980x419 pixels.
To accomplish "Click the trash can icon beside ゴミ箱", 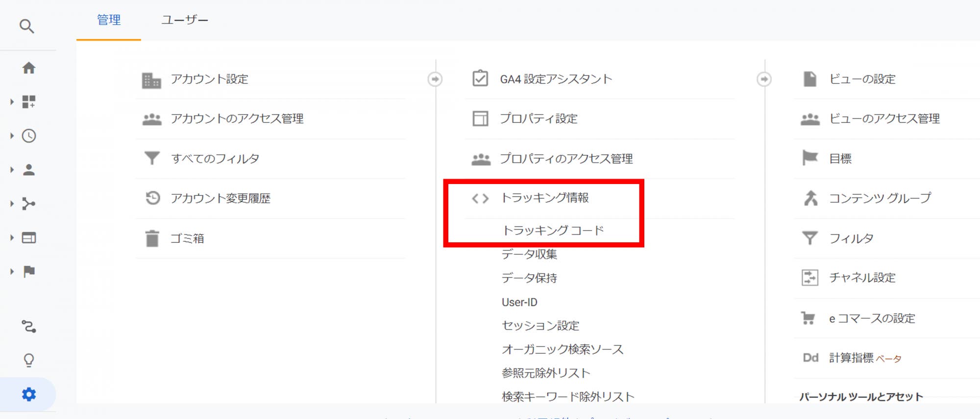I will (x=152, y=238).
